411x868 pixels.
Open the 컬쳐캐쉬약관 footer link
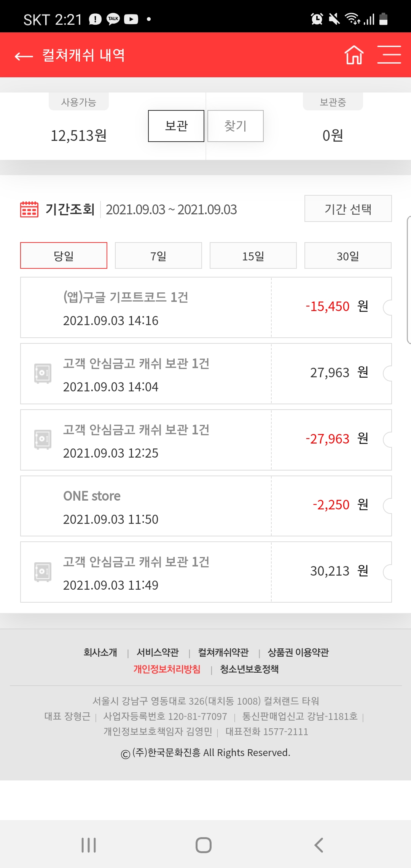[x=223, y=653]
